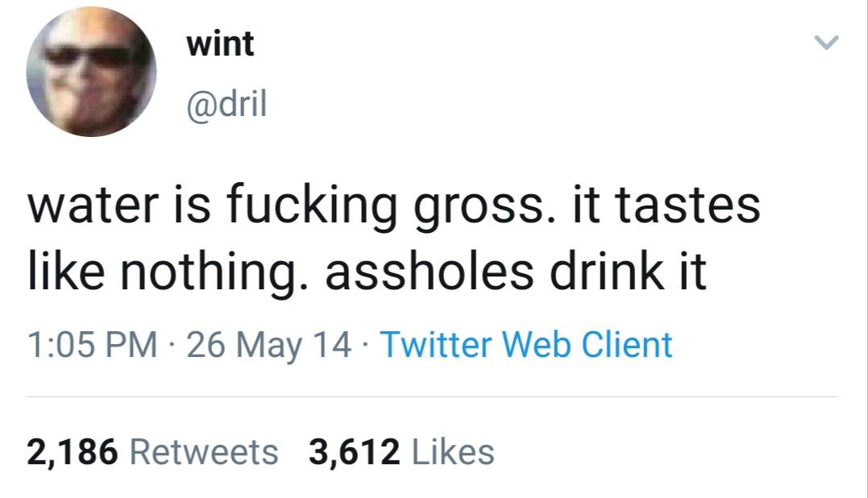This screenshot has width=868, height=498.
Task: Open the Likes list label
Action: point(452,451)
